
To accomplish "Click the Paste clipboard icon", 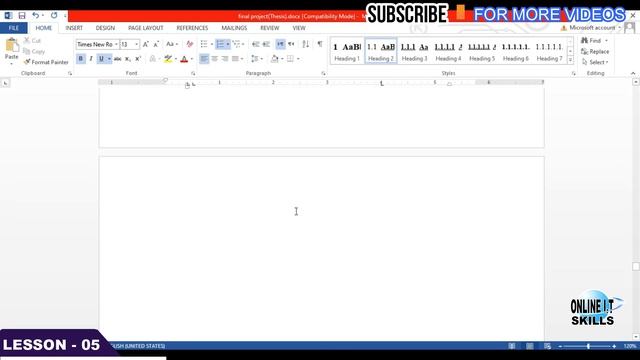I will (x=11, y=45).
